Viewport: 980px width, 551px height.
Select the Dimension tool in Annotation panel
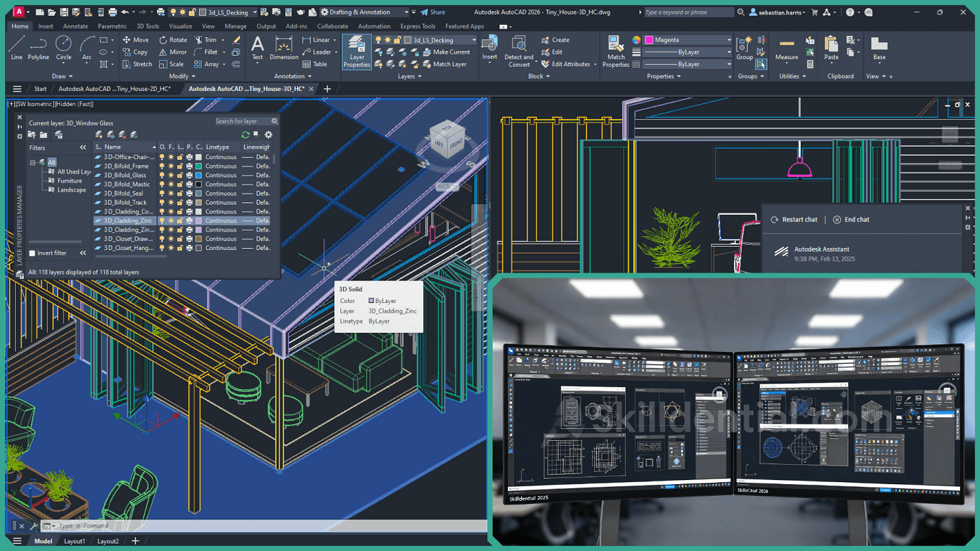[283, 47]
